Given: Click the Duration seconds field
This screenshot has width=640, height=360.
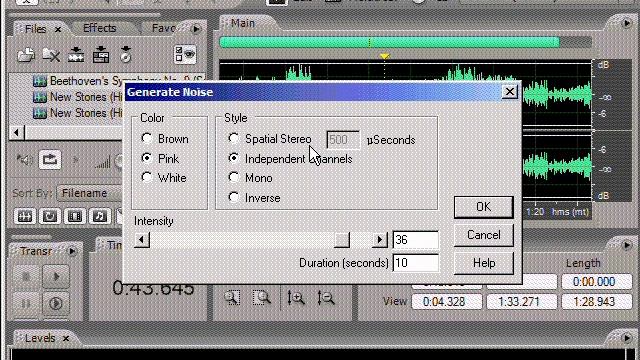Looking at the screenshot, I should point(416,263).
